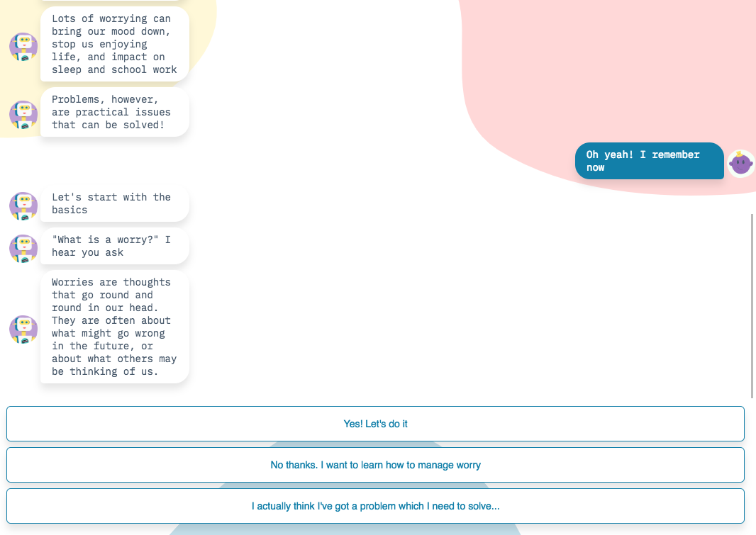Click the 'Let's start with the basics' message

(x=114, y=203)
